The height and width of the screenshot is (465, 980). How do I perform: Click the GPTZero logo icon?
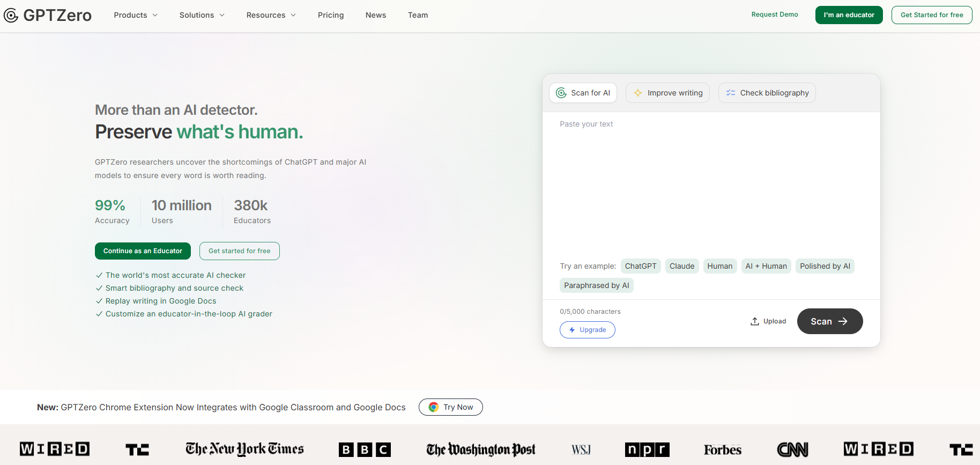(11, 15)
